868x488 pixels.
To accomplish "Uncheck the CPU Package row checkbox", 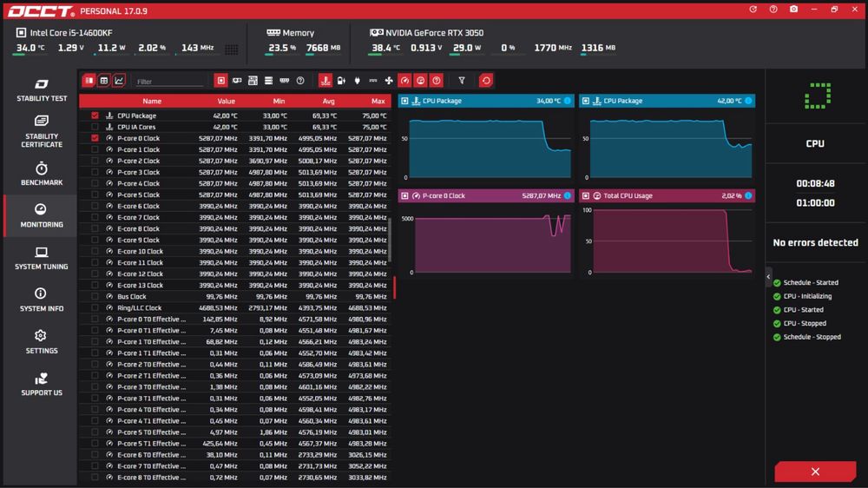I will (95, 115).
